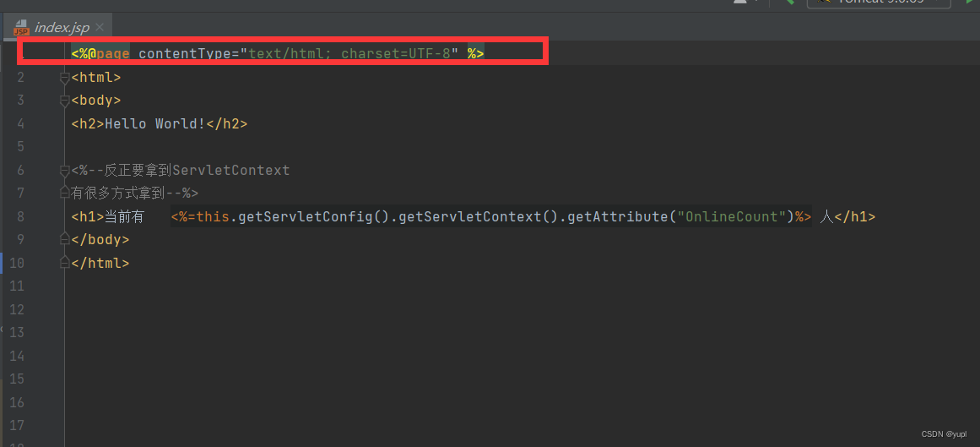Click the fold end marker at </html>

(x=64, y=263)
